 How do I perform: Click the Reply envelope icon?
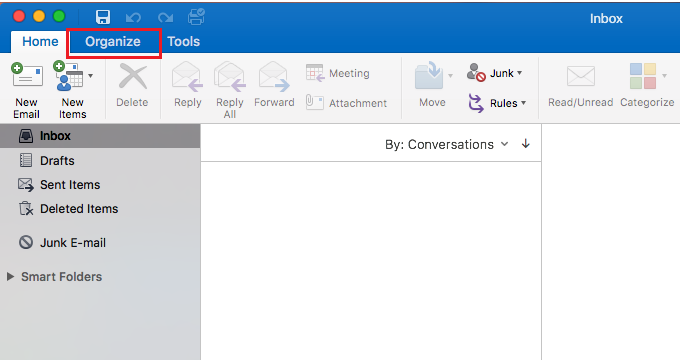click(187, 76)
